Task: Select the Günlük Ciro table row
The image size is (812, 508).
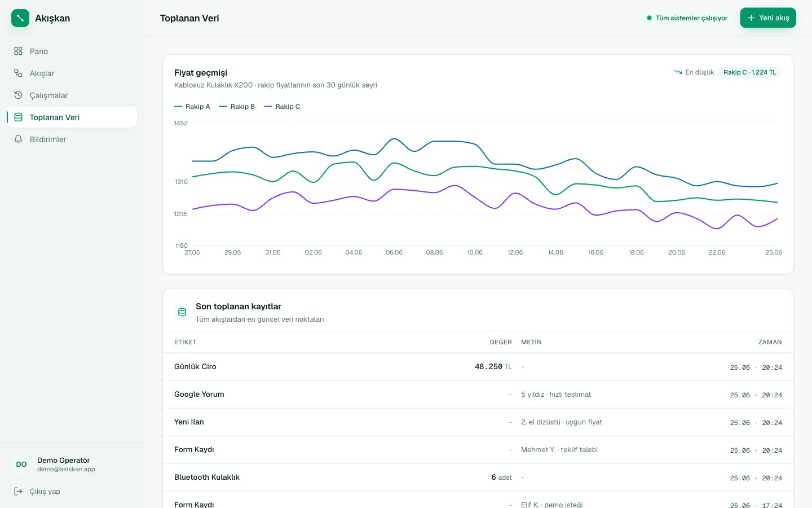Action: click(478, 367)
